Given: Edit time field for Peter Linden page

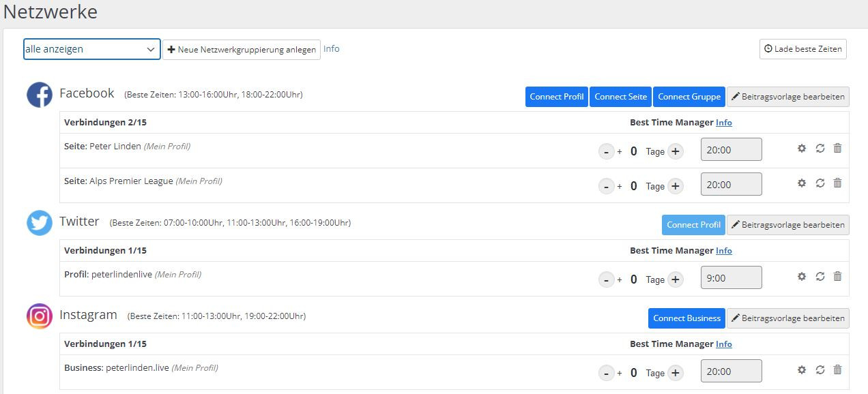Looking at the screenshot, I should [x=732, y=150].
